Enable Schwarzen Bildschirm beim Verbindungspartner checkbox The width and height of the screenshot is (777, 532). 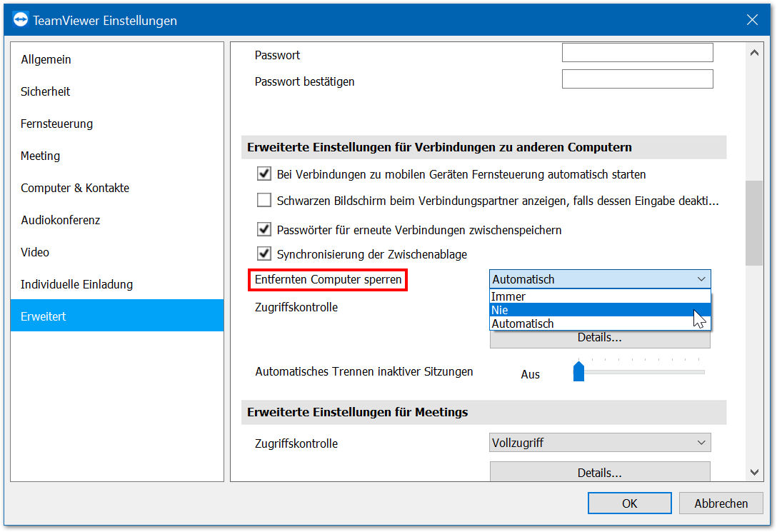264,200
